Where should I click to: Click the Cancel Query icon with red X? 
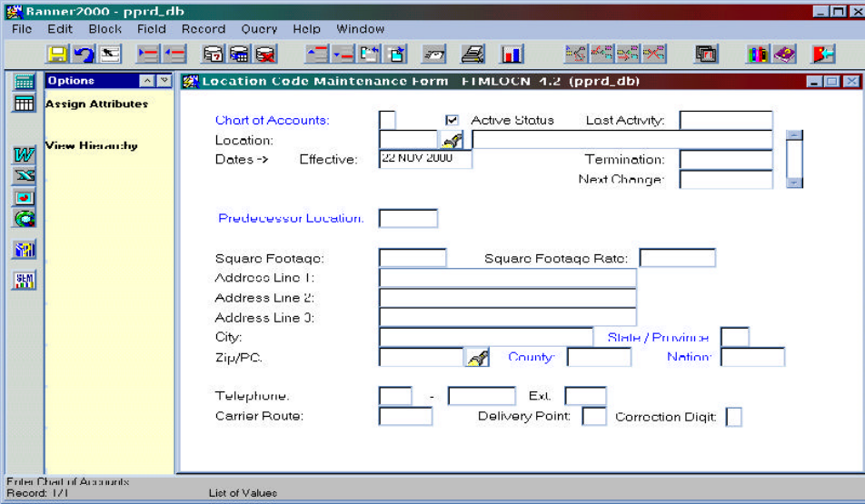tap(265, 54)
